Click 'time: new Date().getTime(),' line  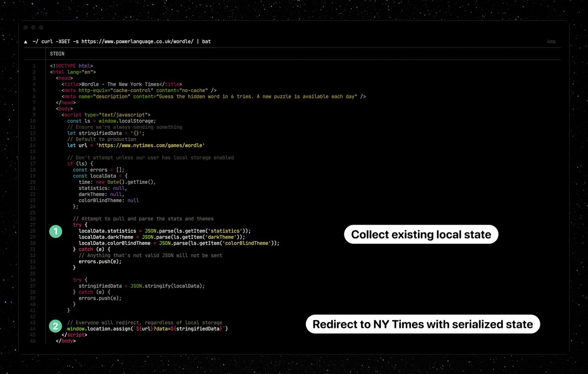coord(117,182)
